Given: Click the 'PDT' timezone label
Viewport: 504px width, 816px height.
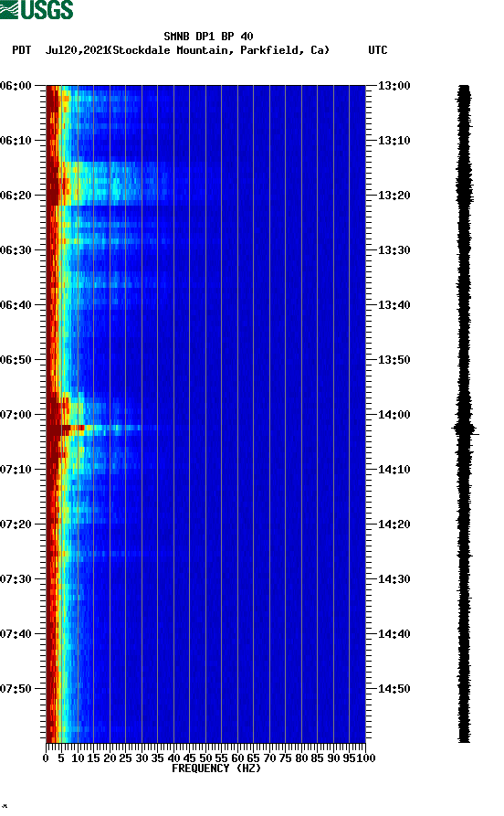Looking at the screenshot, I should [x=21, y=50].
